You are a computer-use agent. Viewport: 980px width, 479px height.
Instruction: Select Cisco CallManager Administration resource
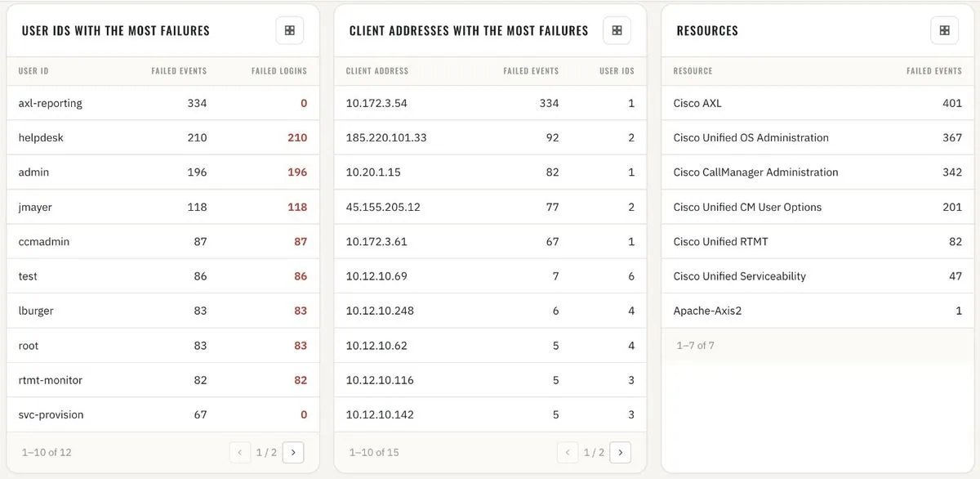click(755, 172)
